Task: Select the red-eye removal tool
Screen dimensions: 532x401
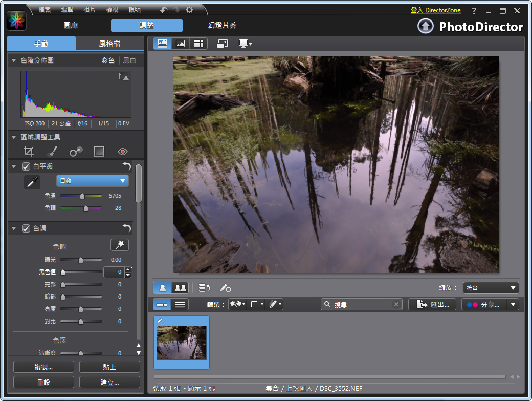Action: [x=122, y=152]
